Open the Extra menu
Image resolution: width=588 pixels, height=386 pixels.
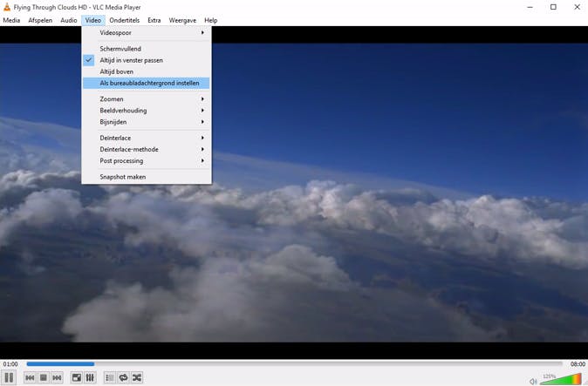pos(154,20)
